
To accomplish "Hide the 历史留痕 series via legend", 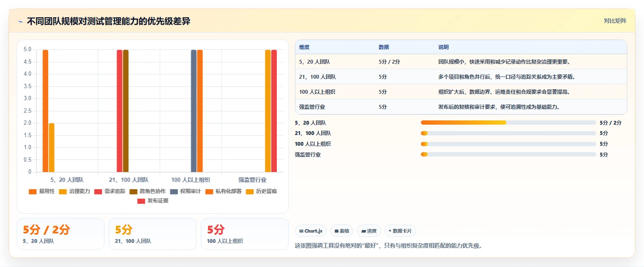I will pos(261,191).
